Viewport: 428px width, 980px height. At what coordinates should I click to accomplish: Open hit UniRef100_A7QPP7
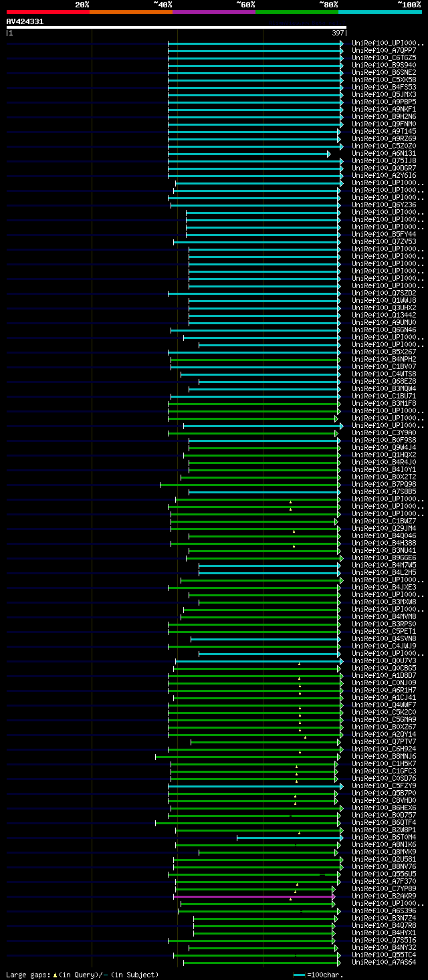pos(384,51)
